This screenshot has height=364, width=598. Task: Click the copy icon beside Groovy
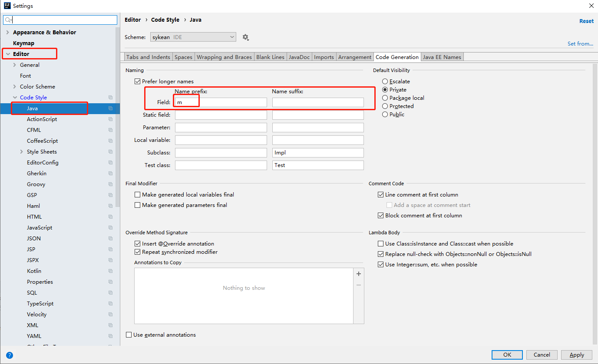pos(110,184)
